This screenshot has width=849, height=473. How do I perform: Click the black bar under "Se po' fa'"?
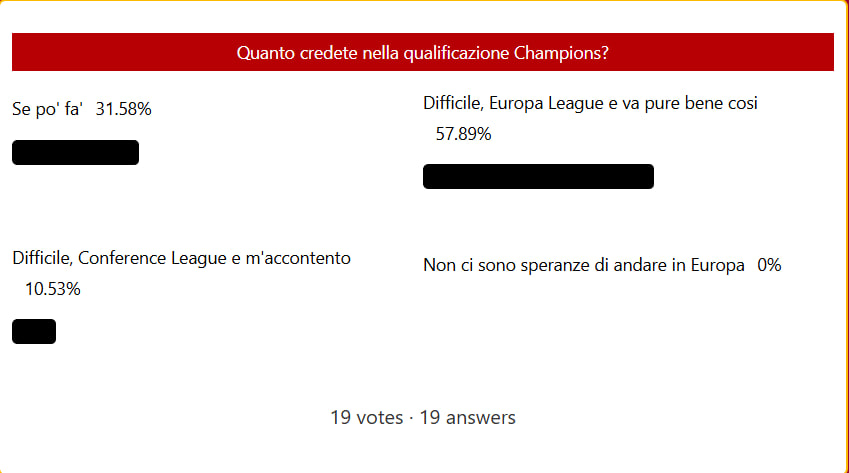point(75,152)
